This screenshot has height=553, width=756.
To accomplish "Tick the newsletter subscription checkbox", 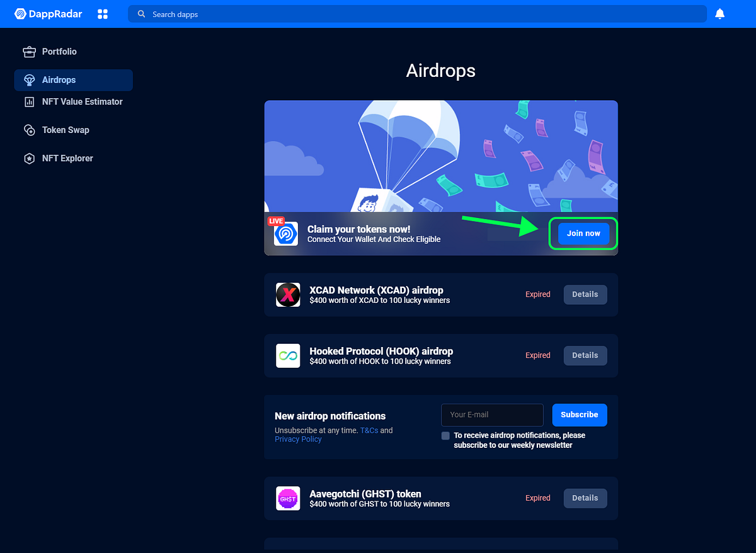I will (445, 436).
